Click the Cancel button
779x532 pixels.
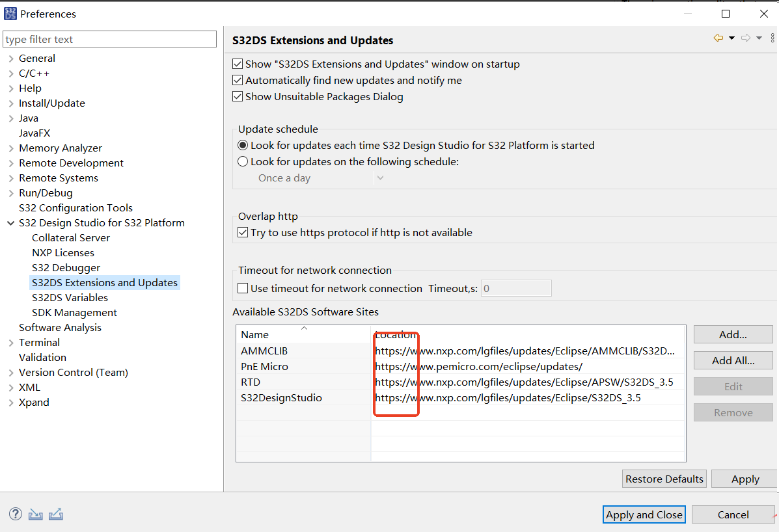click(x=733, y=514)
